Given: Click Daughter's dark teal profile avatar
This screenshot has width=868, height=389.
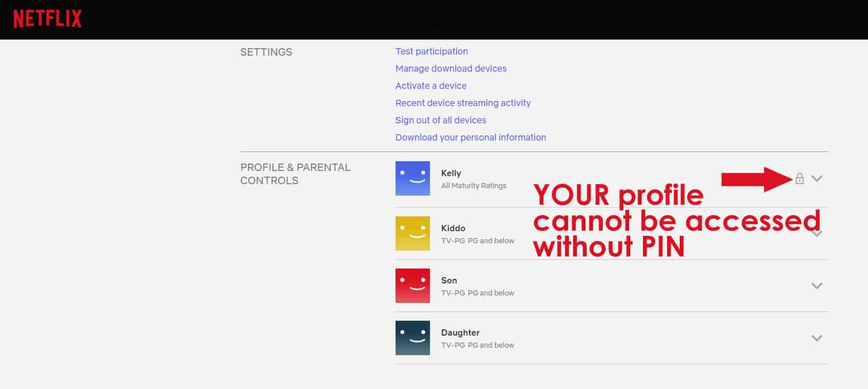Looking at the screenshot, I should [x=412, y=338].
